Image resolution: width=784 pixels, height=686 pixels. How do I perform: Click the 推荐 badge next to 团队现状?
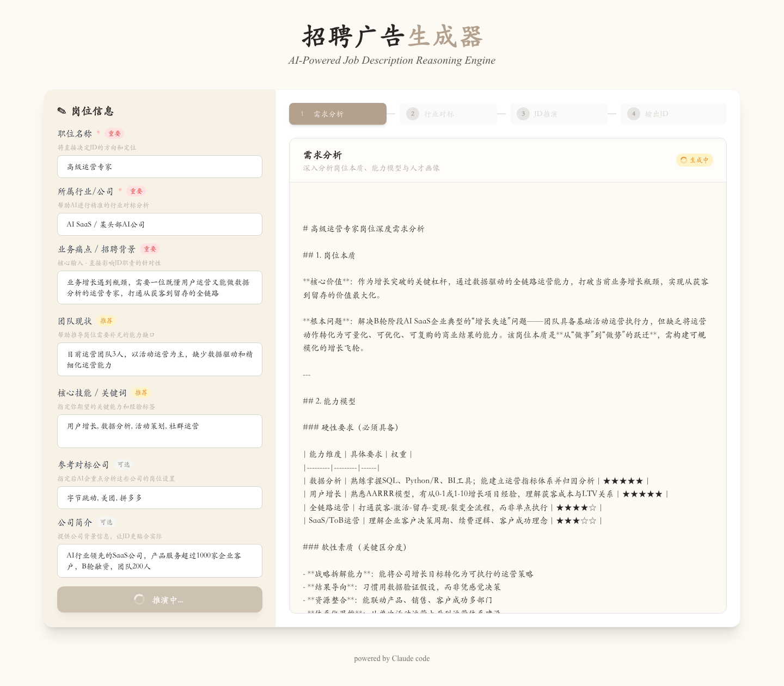106,321
